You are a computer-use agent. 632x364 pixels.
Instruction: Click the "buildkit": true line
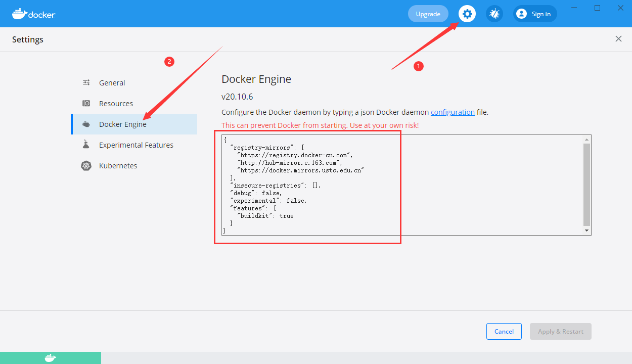coord(265,216)
